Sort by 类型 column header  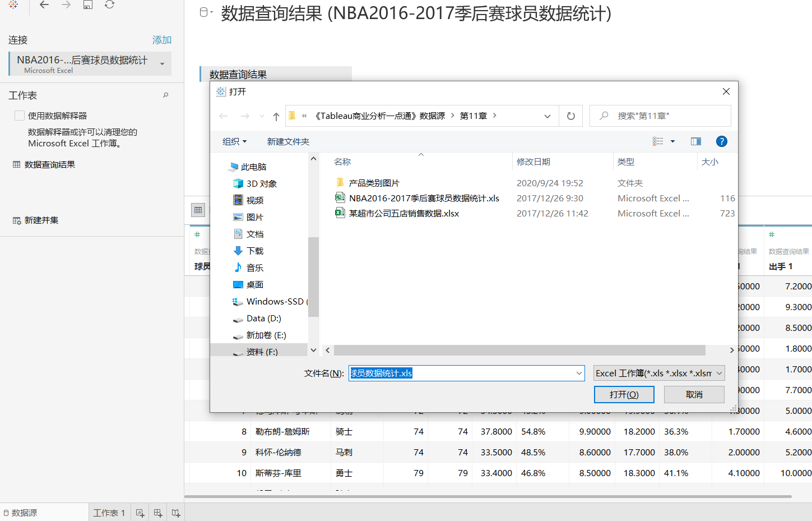click(x=626, y=162)
